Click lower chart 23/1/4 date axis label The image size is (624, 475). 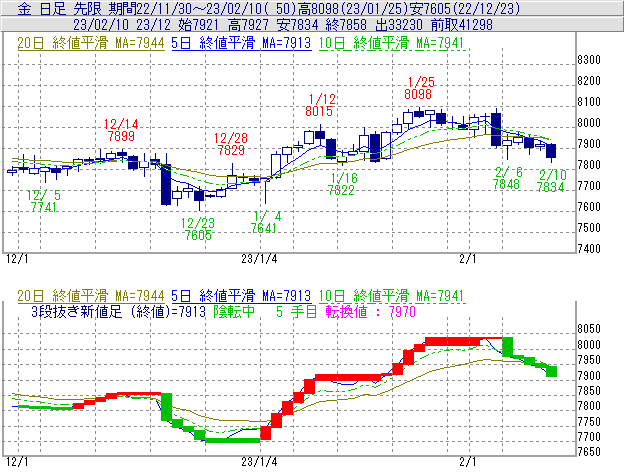click(x=259, y=462)
